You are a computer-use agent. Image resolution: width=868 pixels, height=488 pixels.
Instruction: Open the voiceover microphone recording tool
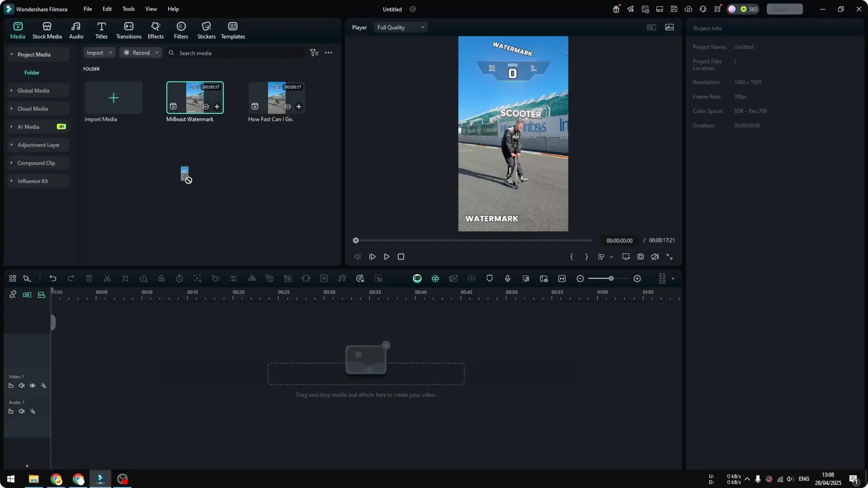click(507, 278)
